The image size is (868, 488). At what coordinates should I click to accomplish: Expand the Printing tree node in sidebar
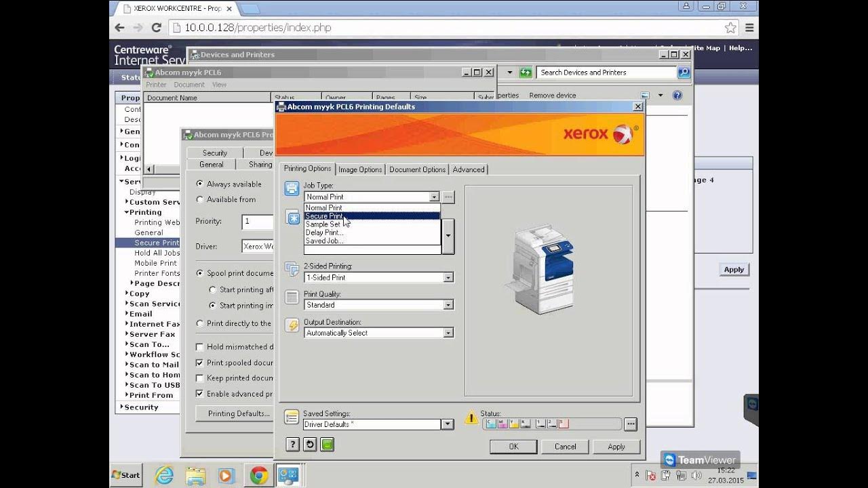click(127, 212)
